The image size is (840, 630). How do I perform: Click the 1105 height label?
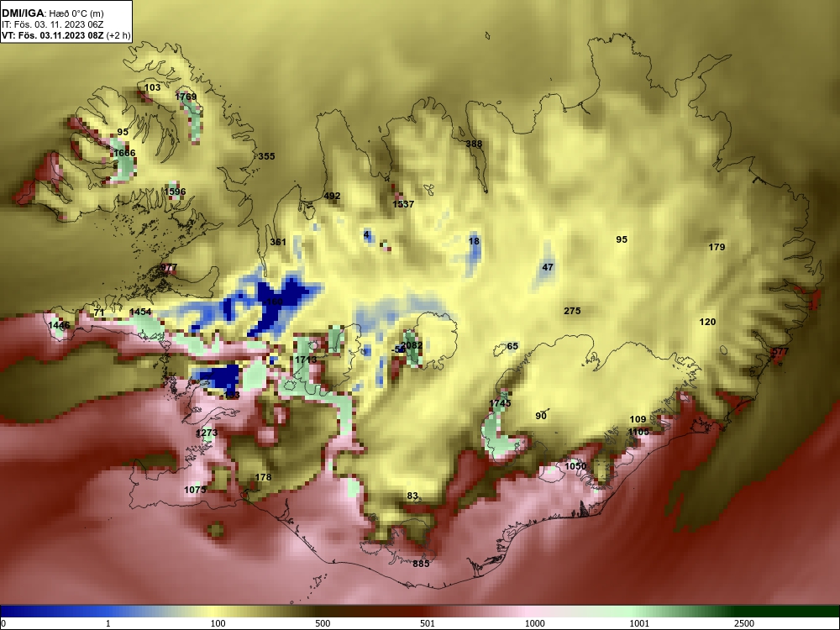coord(638,432)
